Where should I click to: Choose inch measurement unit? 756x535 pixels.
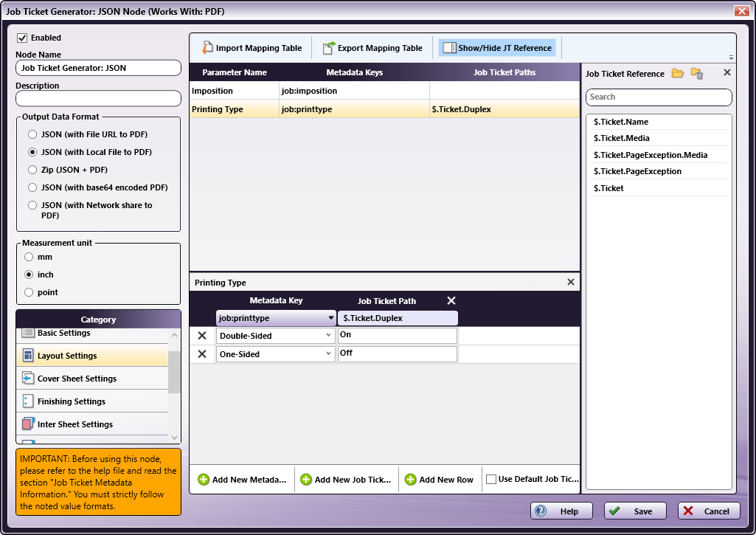pos(29,275)
